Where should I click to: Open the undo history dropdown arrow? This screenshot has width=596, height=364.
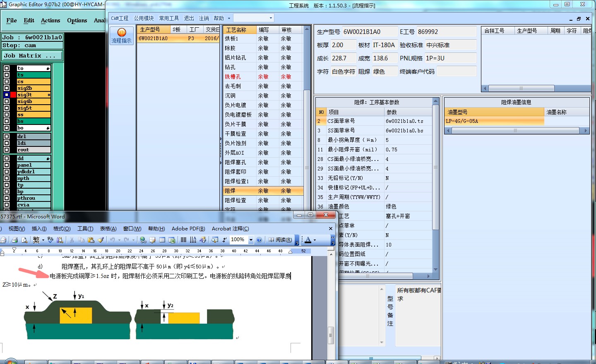click(x=119, y=240)
